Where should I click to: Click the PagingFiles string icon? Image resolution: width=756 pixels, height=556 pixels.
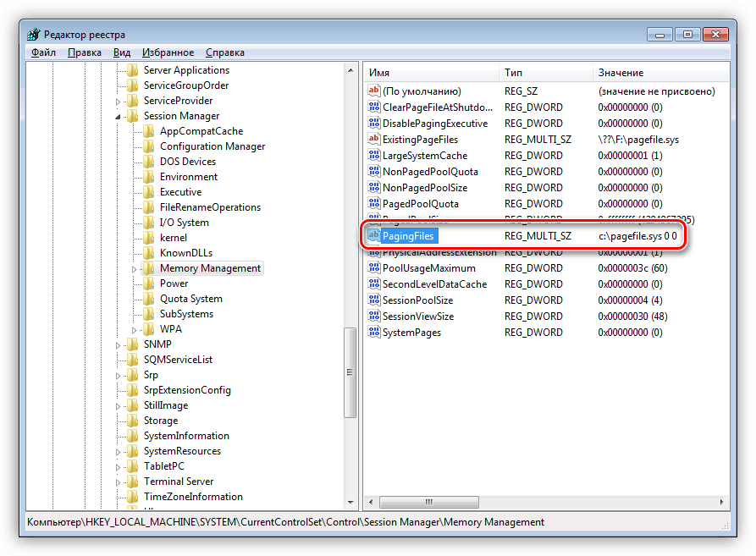click(373, 235)
